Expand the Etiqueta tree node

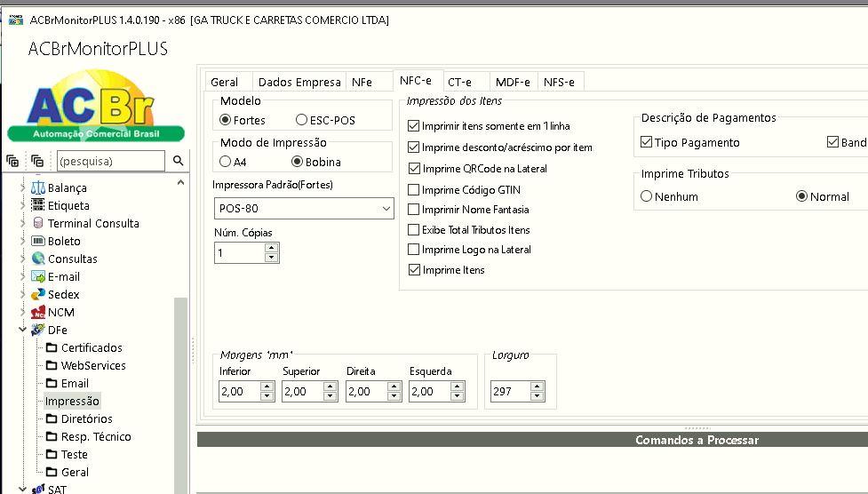(x=22, y=205)
